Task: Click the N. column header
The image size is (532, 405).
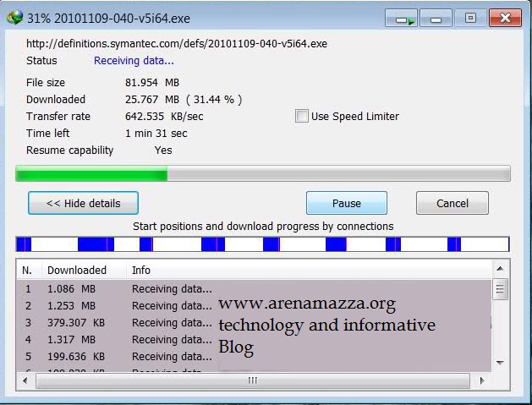Action: coord(27,270)
